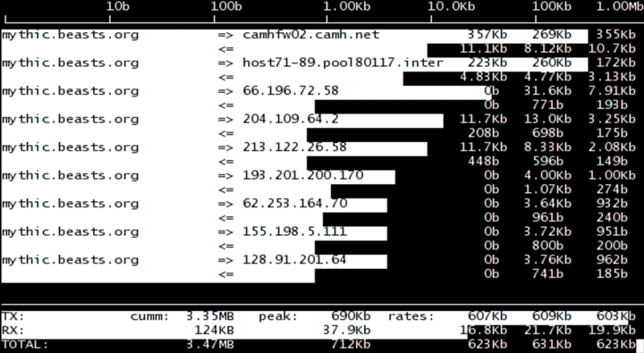Click mythic.beasts.org in the 66.196.72.58 row
Image resolution: width=644 pixels, height=353 pixels.
click(x=71, y=91)
